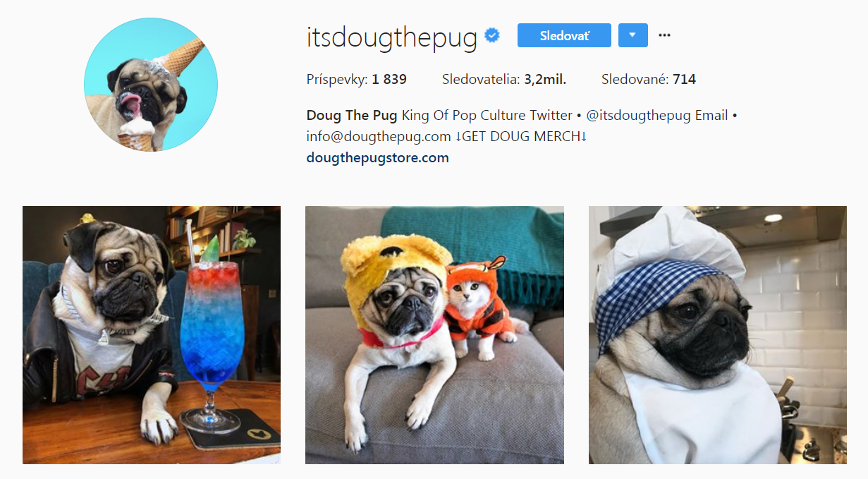Open the pug and kitten costume post

click(x=434, y=335)
